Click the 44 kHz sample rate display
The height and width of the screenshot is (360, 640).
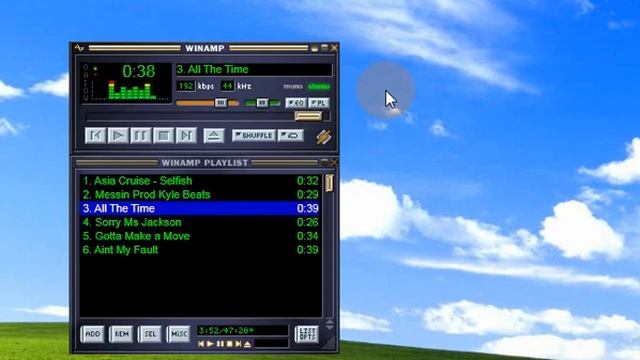tap(227, 86)
